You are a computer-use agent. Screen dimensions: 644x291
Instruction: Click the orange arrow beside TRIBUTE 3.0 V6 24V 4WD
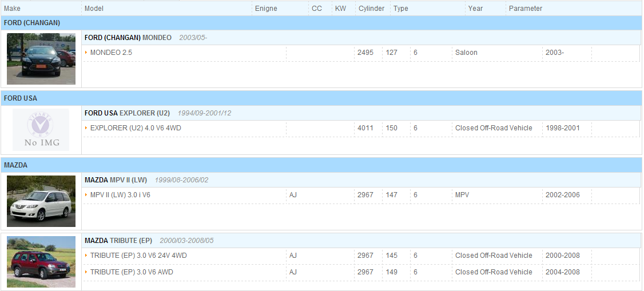[86, 256]
